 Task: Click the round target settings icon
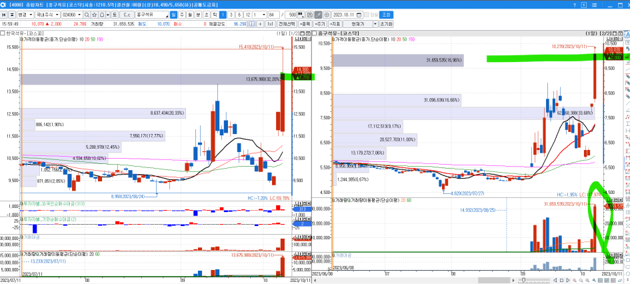(327, 15)
